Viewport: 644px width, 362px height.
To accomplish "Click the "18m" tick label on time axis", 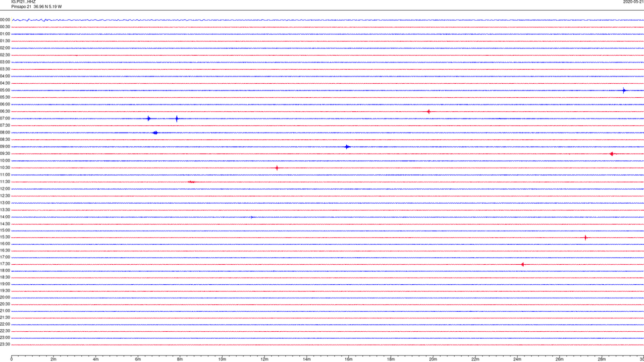I will pos(390,359).
